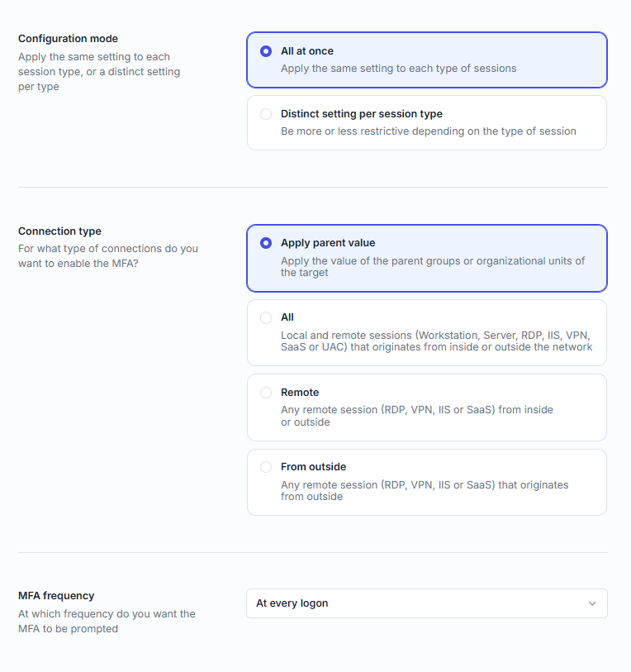This screenshot has width=631, height=672.
Task: Click 'At which frequency' MFA helper text
Action: click(107, 622)
